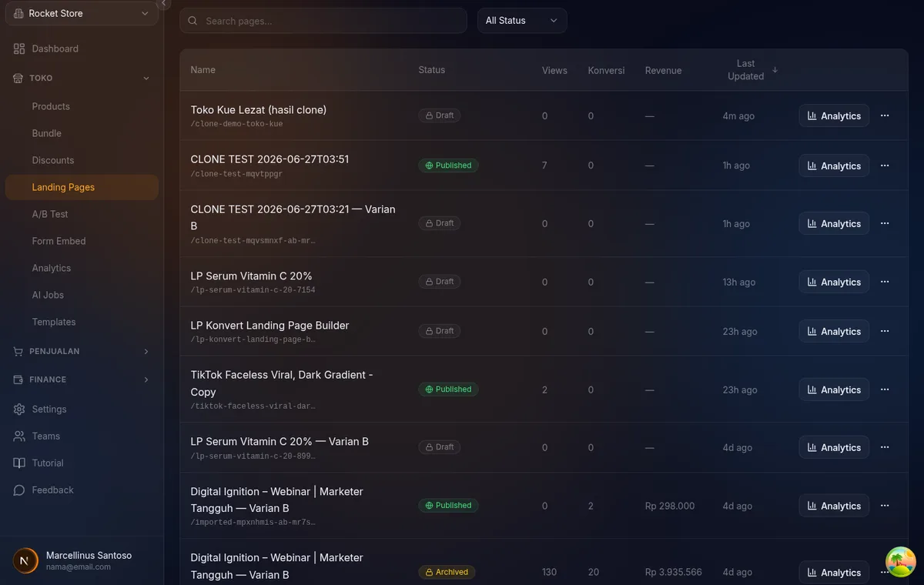Open more options for CLONE TEST 2026-06-27T03:51 row

884,165
